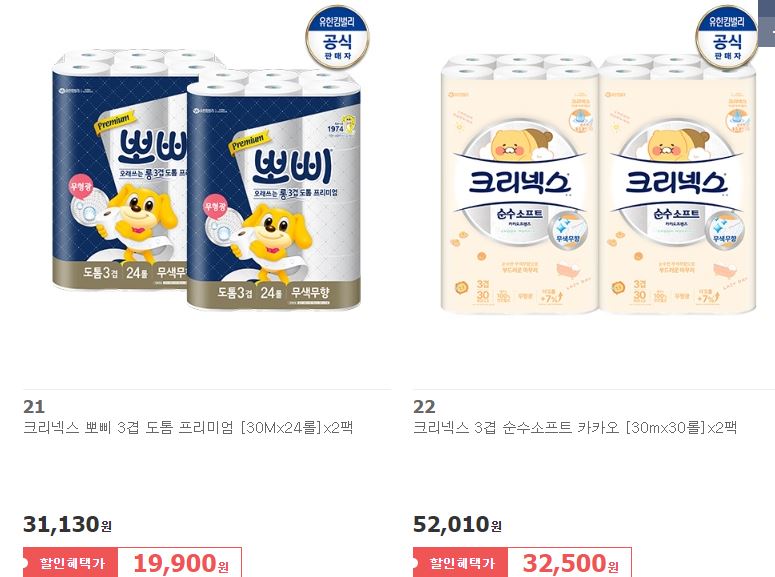
Task: Click the rank number 21
Action: [34, 407]
